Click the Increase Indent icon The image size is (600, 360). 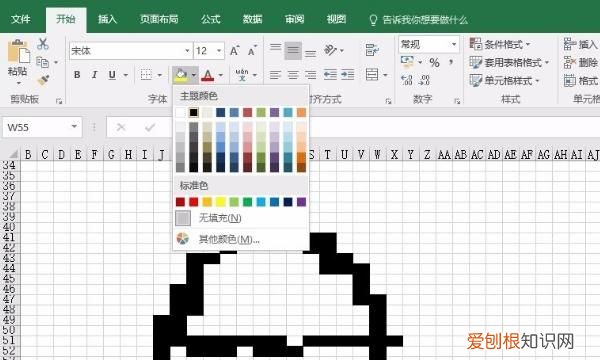tap(347, 75)
